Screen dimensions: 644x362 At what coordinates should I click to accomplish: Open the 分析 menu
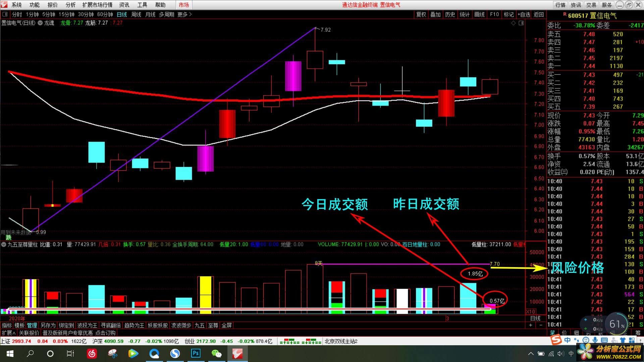pyautogui.click(x=70, y=5)
